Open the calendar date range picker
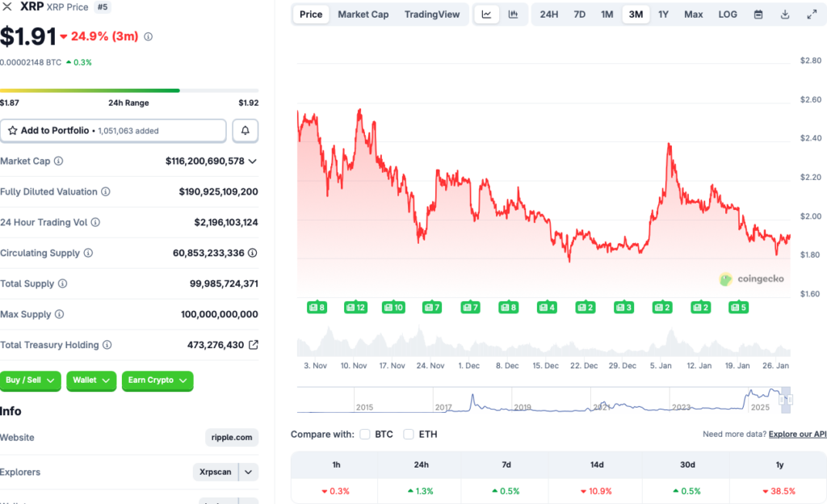 (x=758, y=15)
